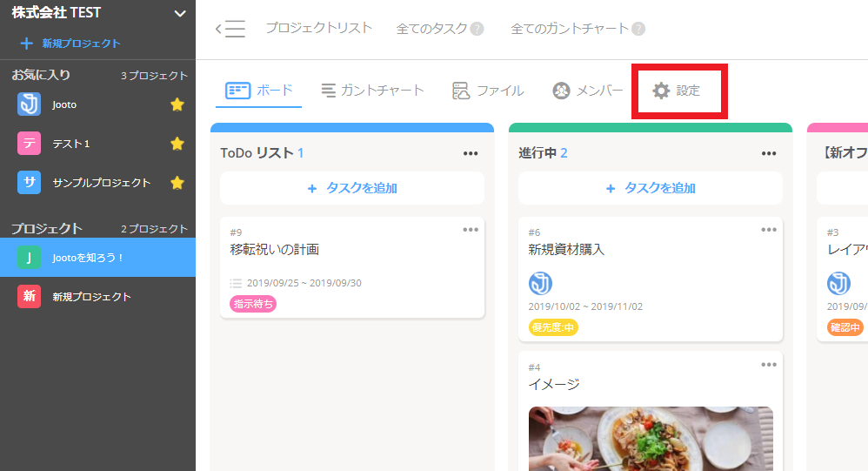Screen dimensions: 868x471
Task: Open 全てのタスク view
Action: [431, 29]
